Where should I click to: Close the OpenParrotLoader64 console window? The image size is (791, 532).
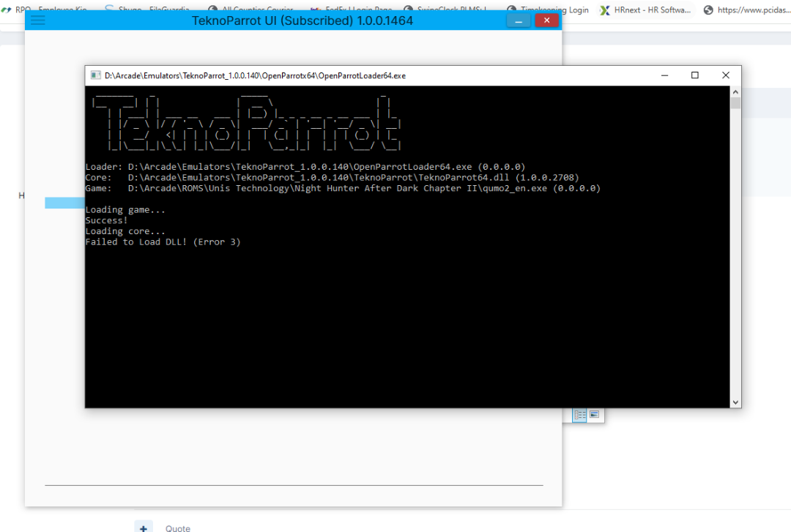click(725, 75)
